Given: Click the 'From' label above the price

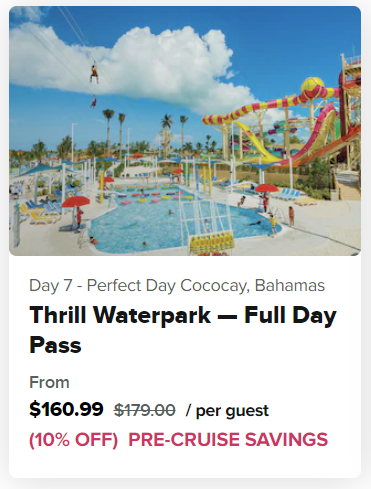Looking at the screenshot, I should [49, 382].
